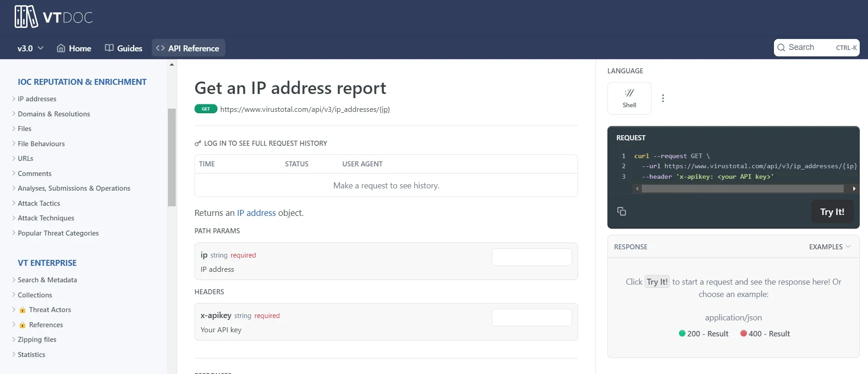The width and height of the screenshot is (868, 374).
Task: Expand the URLs section chevron
Action: coord(14,158)
